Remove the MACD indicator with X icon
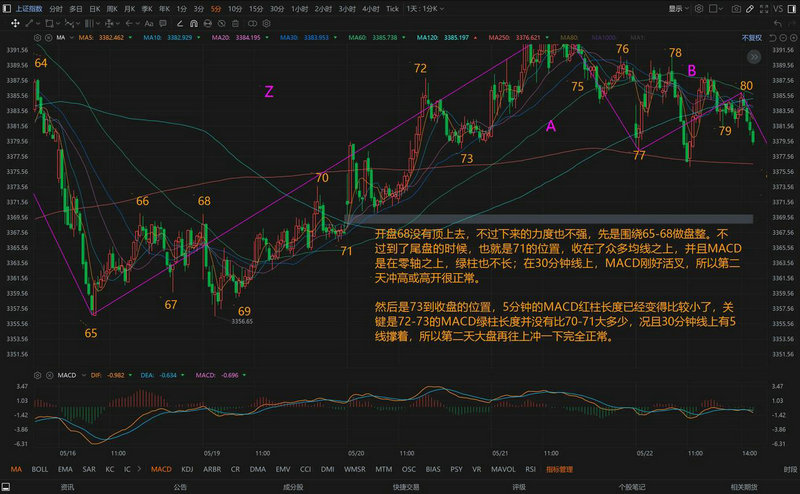Screen dimensions: 800x494 [x=49, y=375]
